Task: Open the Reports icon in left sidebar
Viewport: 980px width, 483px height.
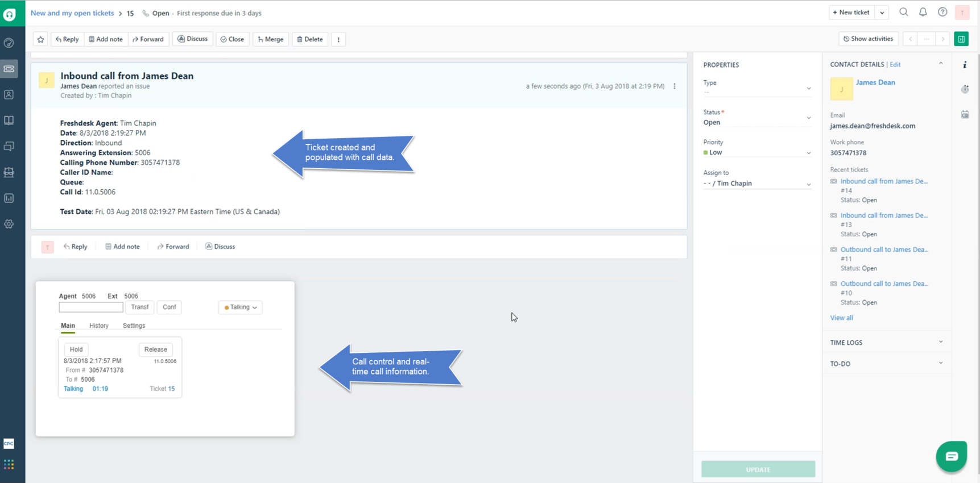Action: coord(9,198)
